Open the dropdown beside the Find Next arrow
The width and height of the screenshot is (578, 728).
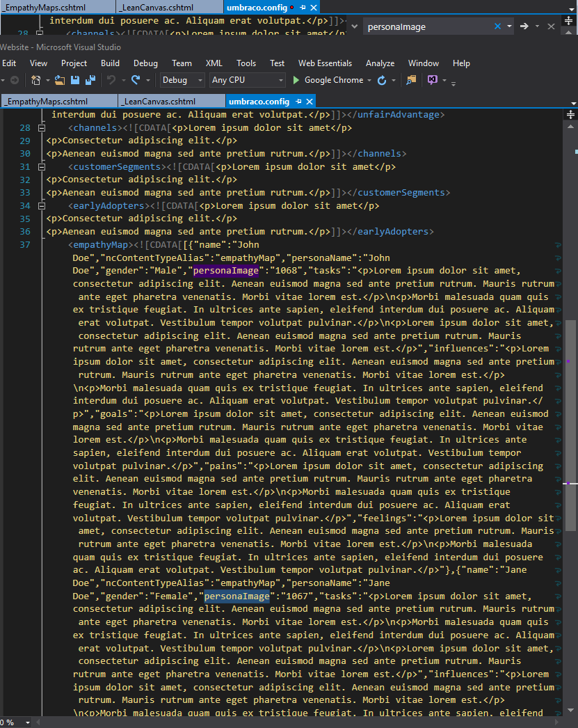[537, 26]
